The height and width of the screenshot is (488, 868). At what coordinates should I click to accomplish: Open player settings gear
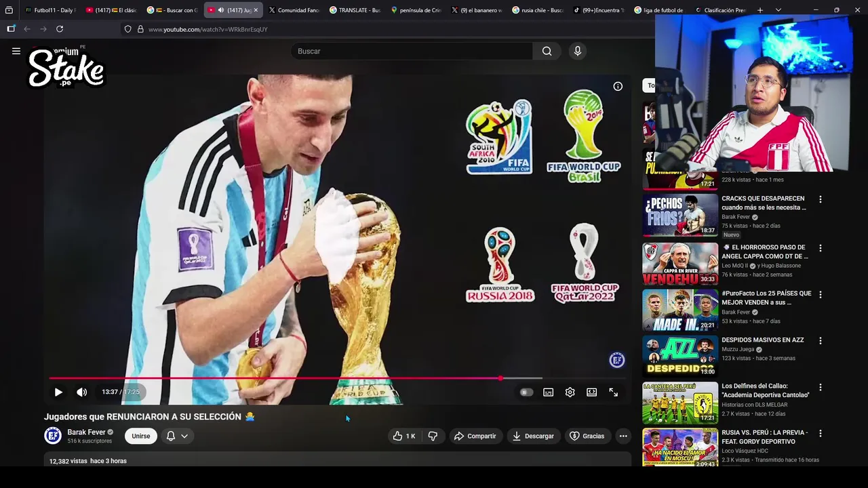(570, 392)
